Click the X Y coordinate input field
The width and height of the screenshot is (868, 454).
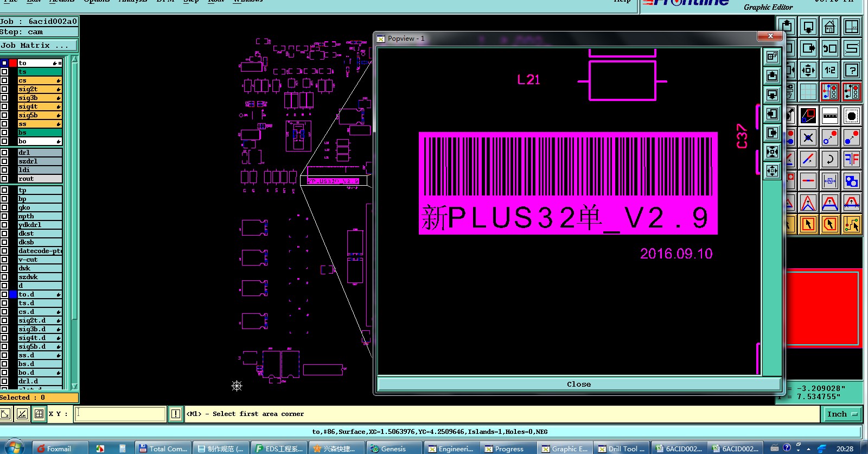(120, 414)
